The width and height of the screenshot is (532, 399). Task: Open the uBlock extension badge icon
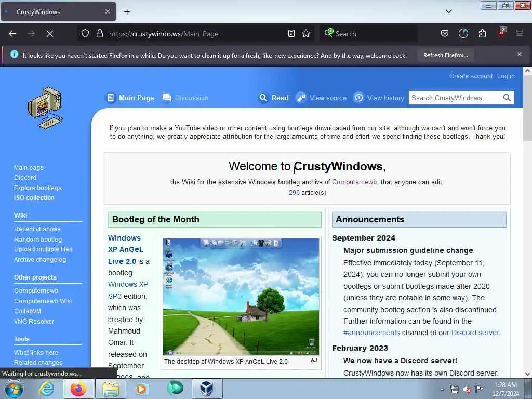point(501,33)
